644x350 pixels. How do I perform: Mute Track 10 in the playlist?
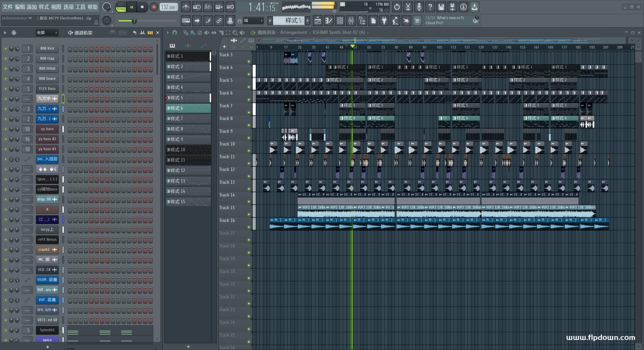tap(249, 151)
